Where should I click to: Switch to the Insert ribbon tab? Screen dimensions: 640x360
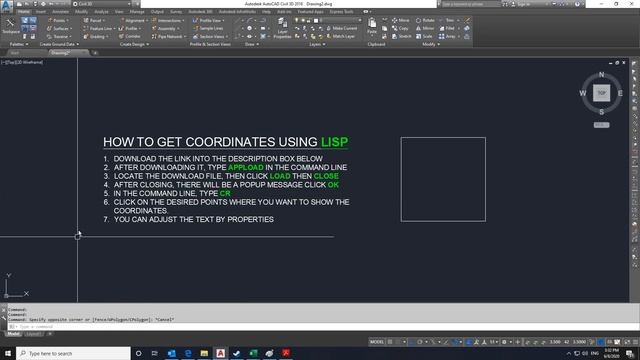[x=41, y=11]
